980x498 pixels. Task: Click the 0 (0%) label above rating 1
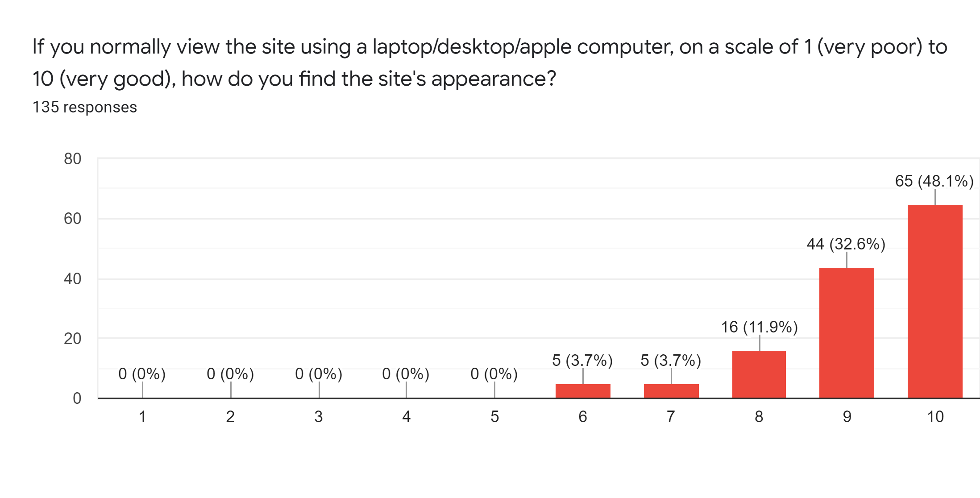pyautogui.click(x=142, y=374)
